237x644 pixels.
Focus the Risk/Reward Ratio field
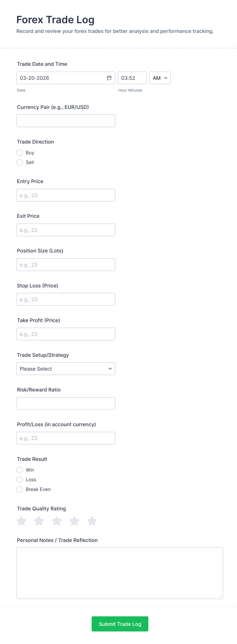pyautogui.click(x=66, y=403)
